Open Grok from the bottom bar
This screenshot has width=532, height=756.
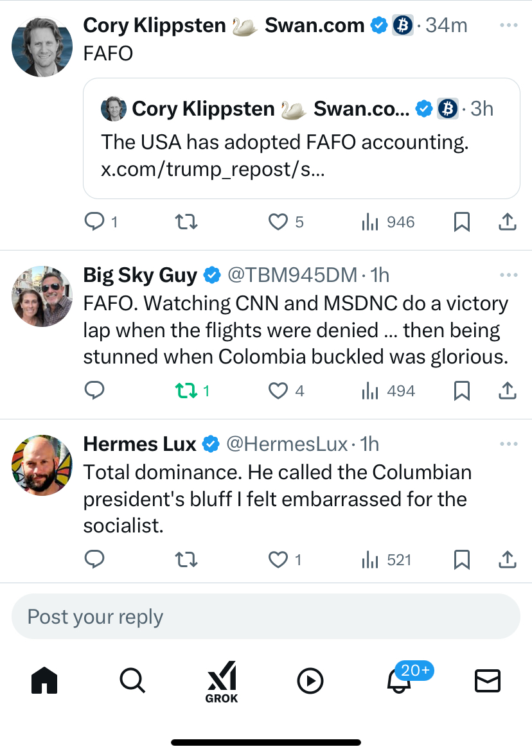pyautogui.click(x=221, y=681)
